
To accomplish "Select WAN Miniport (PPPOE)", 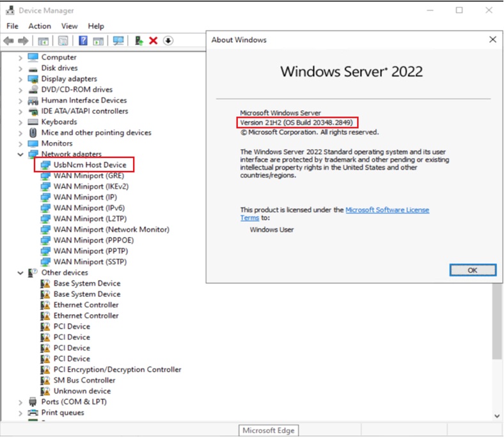I will pyautogui.click(x=93, y=240).
